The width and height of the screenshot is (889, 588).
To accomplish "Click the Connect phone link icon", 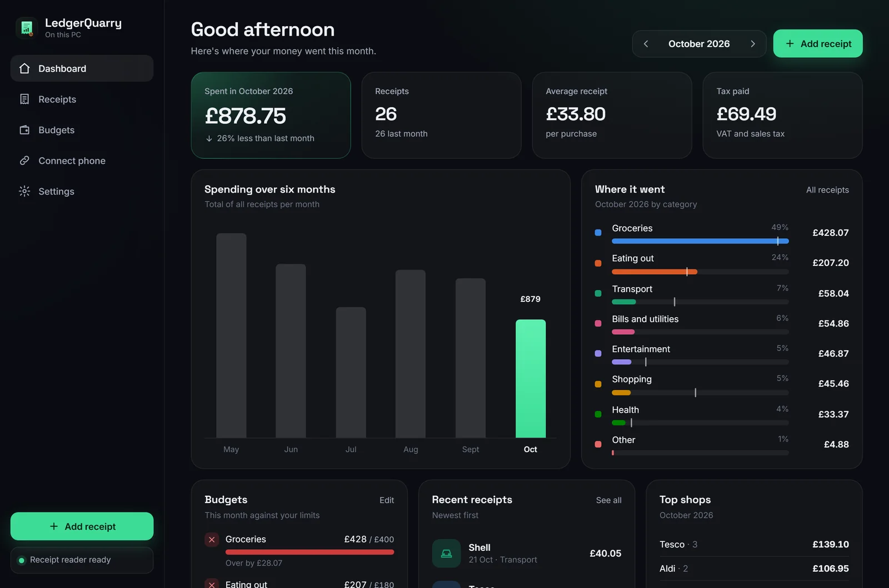I will (24, 160).
